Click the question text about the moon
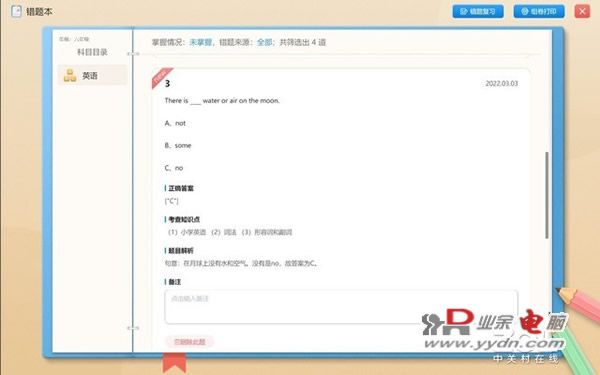The image size is (600, 375). click(222, 101)
